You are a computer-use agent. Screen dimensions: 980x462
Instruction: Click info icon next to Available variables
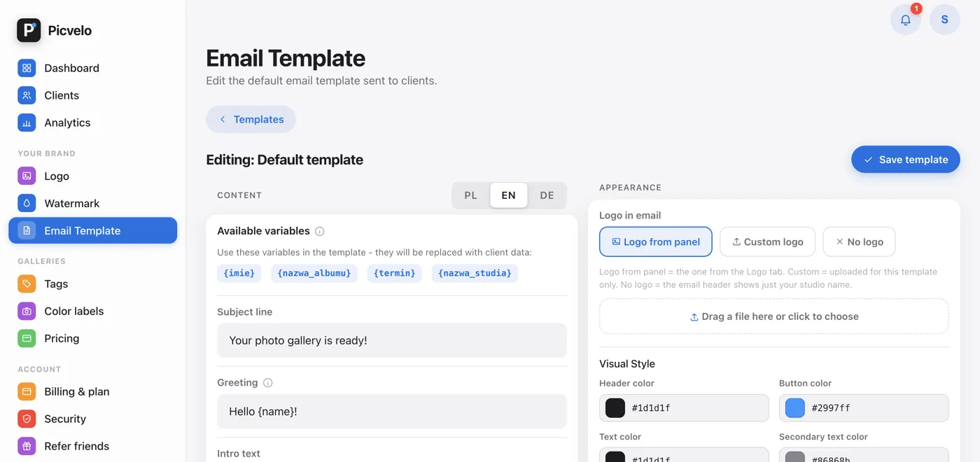tap(320, 231)
